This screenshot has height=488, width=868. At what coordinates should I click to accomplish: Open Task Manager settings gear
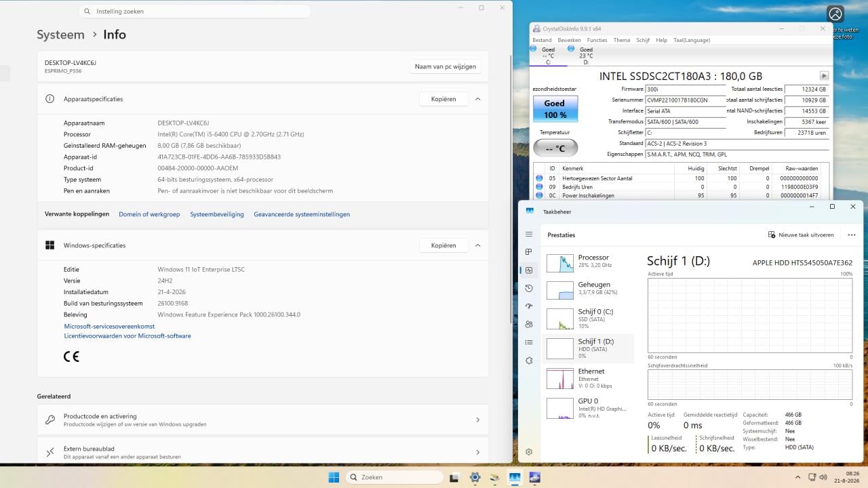(529, 451)
